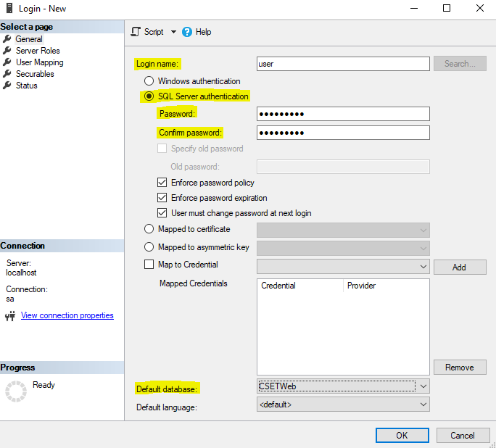Click the dialog resize grip
This screenshot has width=496, height=448.
492,445
